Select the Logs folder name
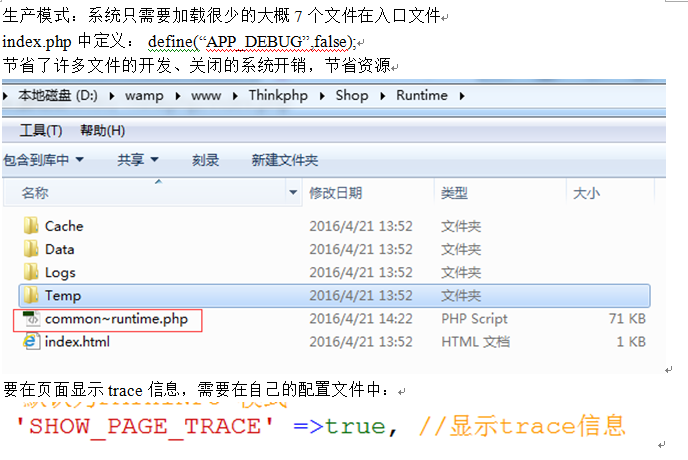The width and height of the screenshot is (688, 460). pyautogui.click(x=60, y=273)
